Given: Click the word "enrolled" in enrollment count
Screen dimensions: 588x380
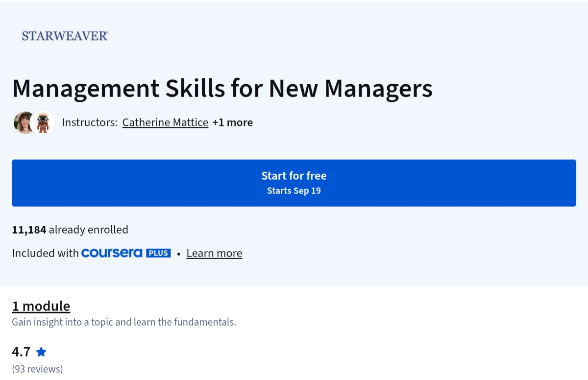Looking at the screenshot, I should pyautogui.click(x=107, y=230).
